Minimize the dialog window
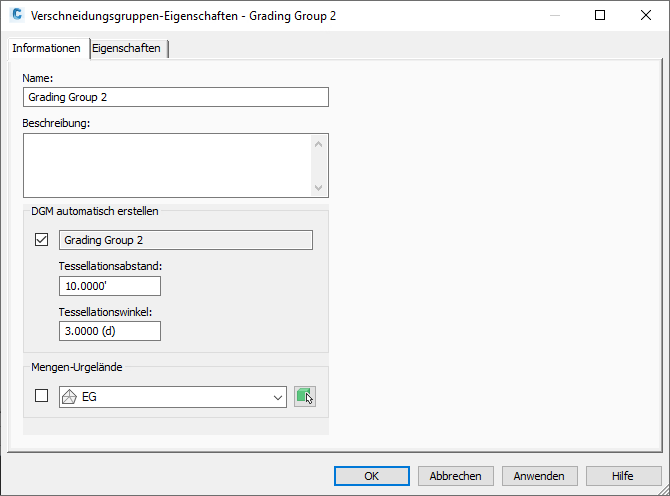Image resolution: width=670 pixels, height=496 pixels. click(553, 16)
